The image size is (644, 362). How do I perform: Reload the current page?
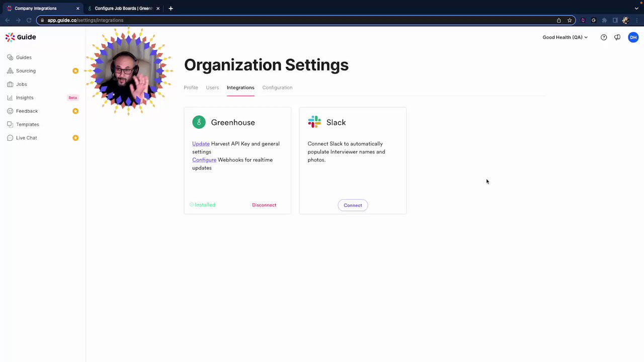[x=29, y=20]
